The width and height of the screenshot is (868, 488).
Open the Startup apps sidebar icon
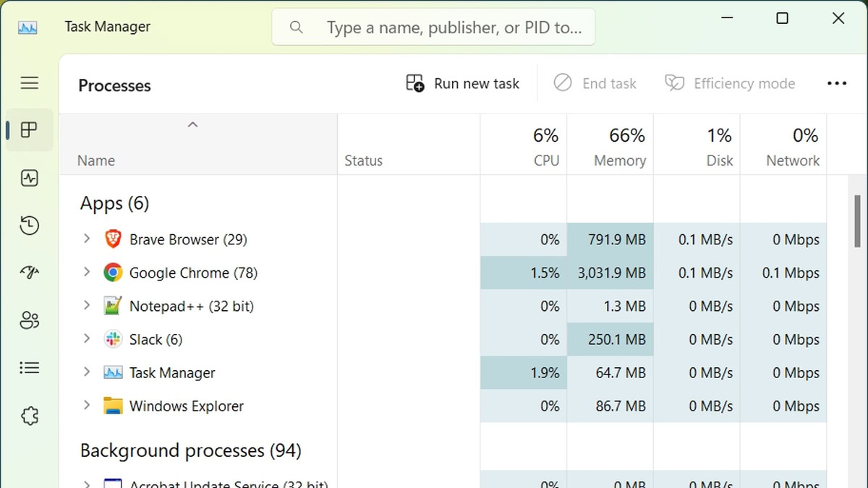(x=30, y=273)
